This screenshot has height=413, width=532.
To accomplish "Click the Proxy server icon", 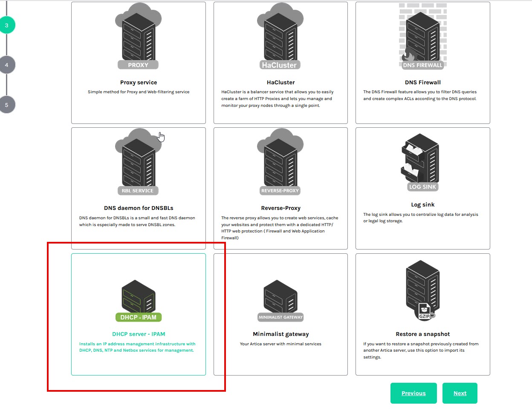I will click(x=138, y=37).
